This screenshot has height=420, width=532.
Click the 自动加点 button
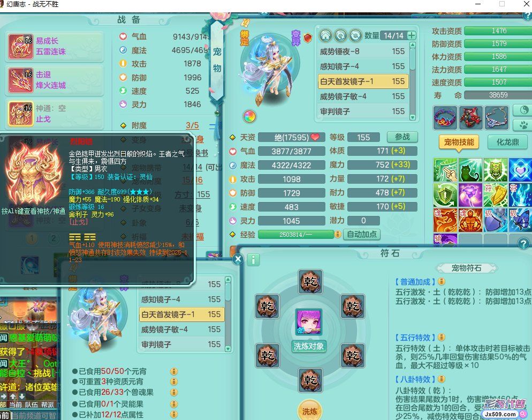pos(362,234)
